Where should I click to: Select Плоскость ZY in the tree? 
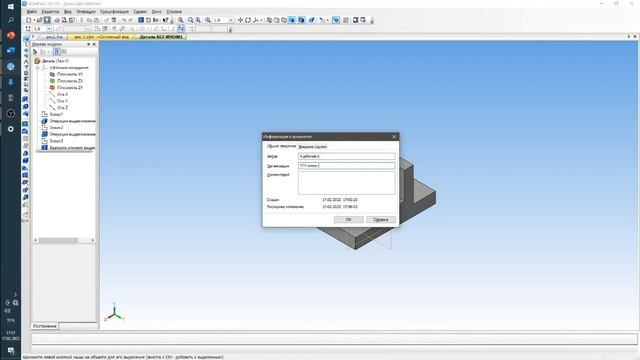(x=69, y=87)
